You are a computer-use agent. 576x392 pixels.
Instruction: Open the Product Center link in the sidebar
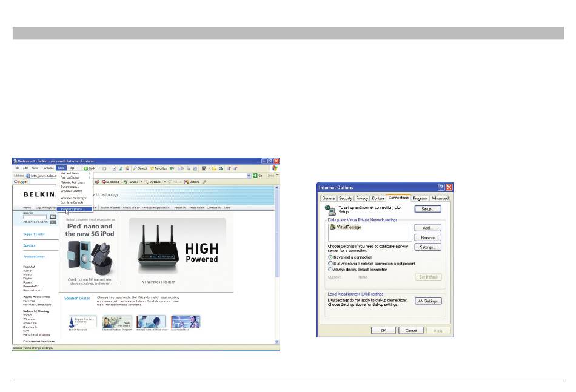click(34, 256)
